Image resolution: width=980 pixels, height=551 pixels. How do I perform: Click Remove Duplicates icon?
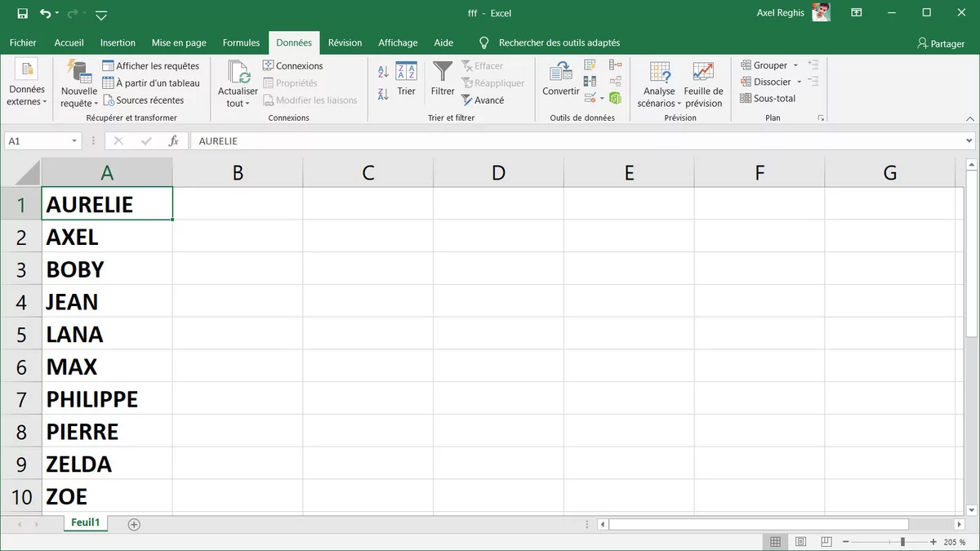590,82
